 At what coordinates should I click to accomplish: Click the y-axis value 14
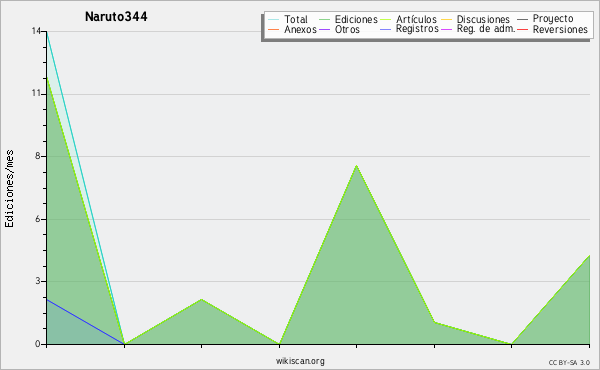click(x=36, y=31)
